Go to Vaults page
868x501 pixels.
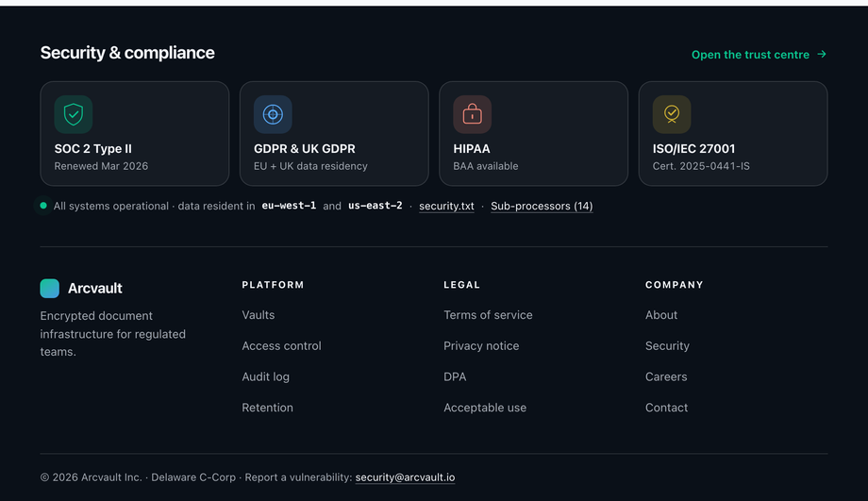pos(258,314)
